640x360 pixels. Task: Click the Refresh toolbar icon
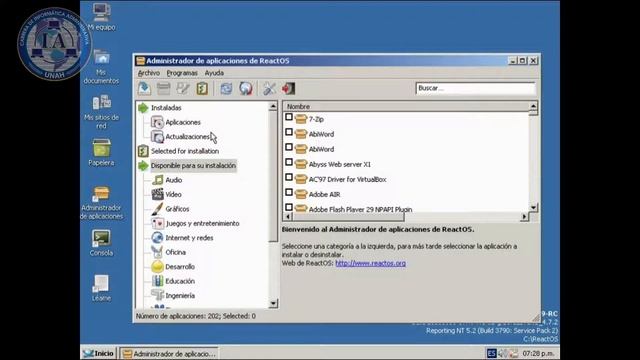(x=226, y=88)
